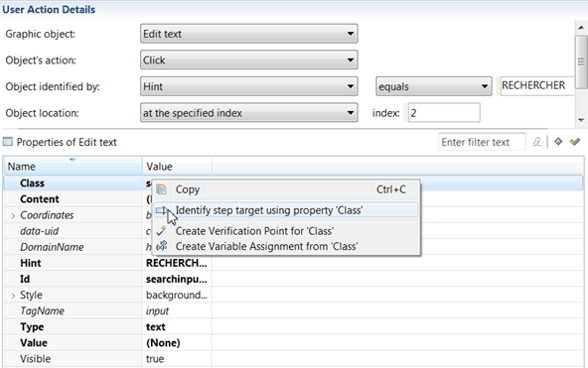
Task: Select the DomainName property row
Action: [293, 247]
